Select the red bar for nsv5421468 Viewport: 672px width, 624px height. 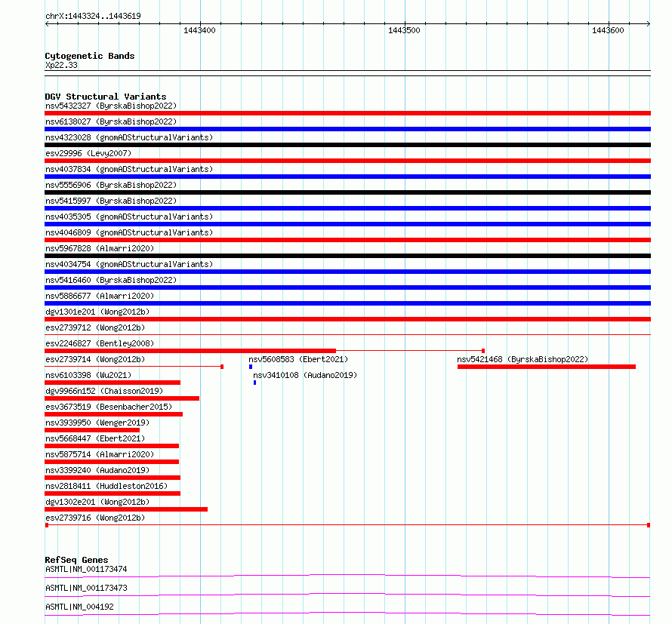tap(547, 367)
